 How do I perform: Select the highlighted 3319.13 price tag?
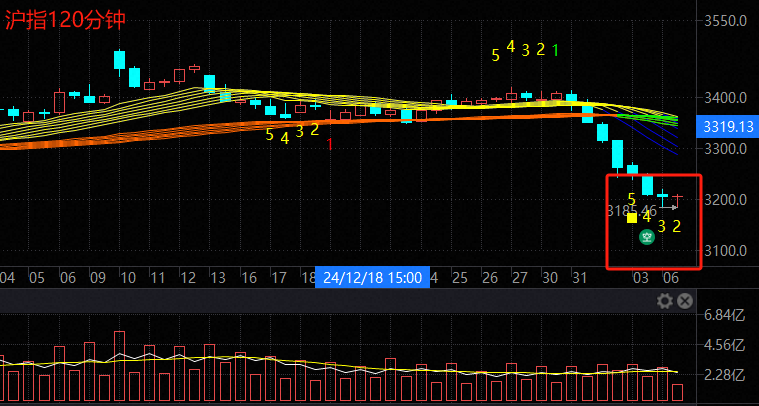click(x=727, y=127)
